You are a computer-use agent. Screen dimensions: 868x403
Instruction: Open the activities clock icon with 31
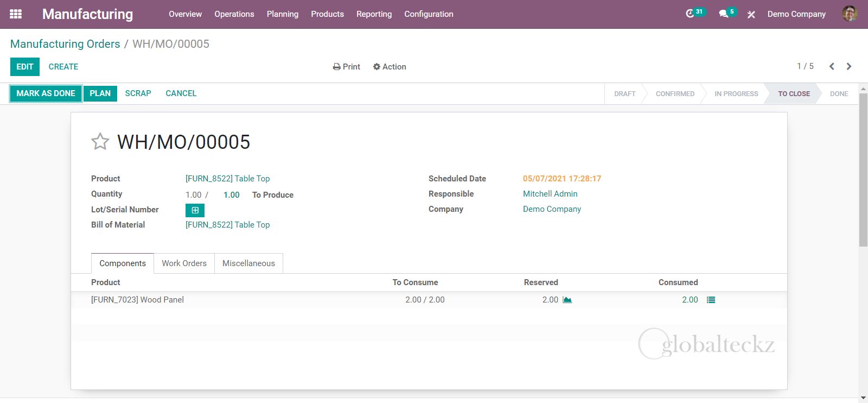tap(695, 13)
